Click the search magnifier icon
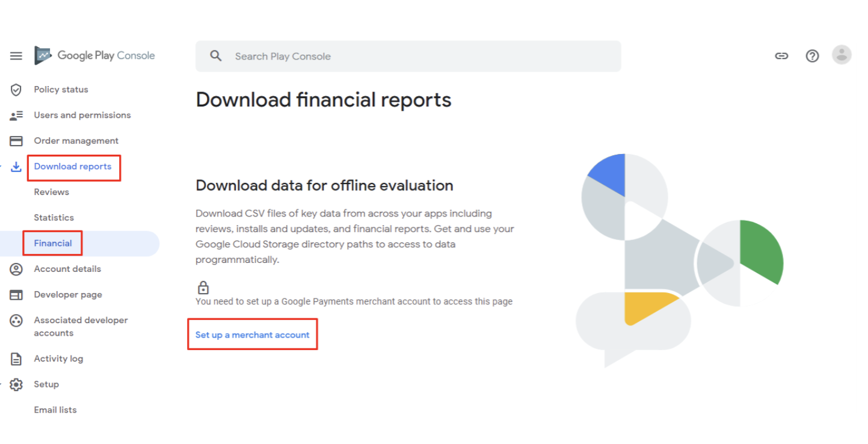868x444 pixels. [x=215, y=55]
